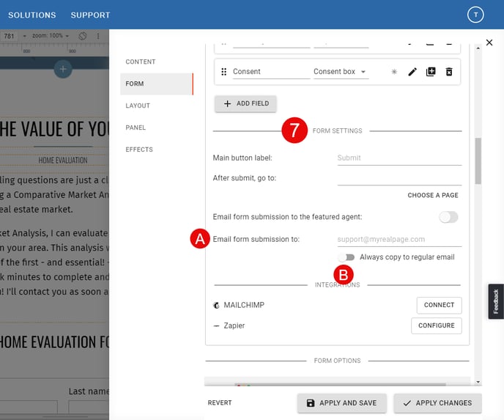Click Apply and Save

pyautogui.click(x=341, y=403)
